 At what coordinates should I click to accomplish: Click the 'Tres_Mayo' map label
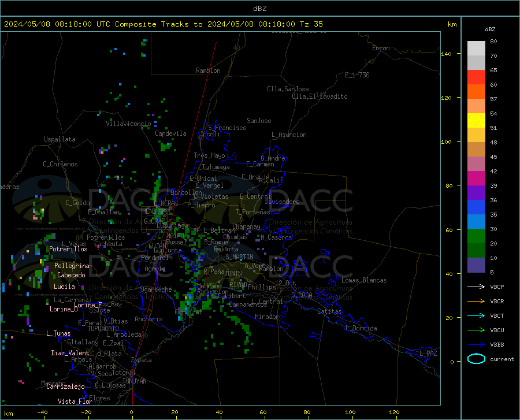[209, 155]
